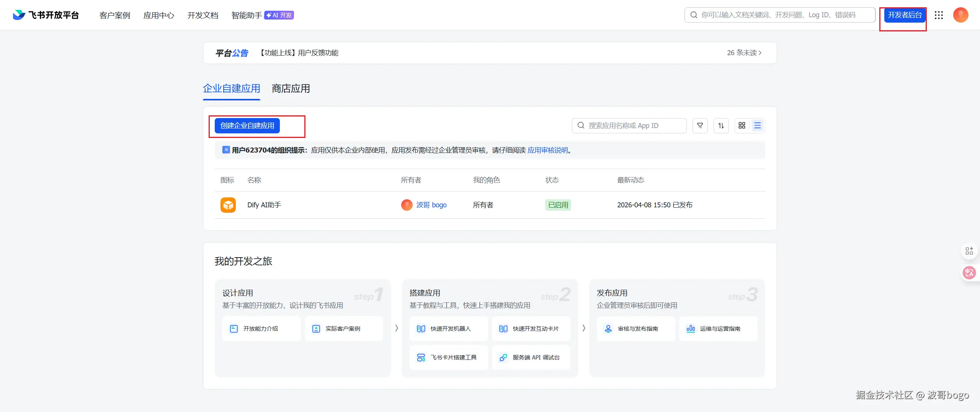Open 服务端 API 调试台 card
This screenshot has height=412, width=980.
[x=531, y=358]
